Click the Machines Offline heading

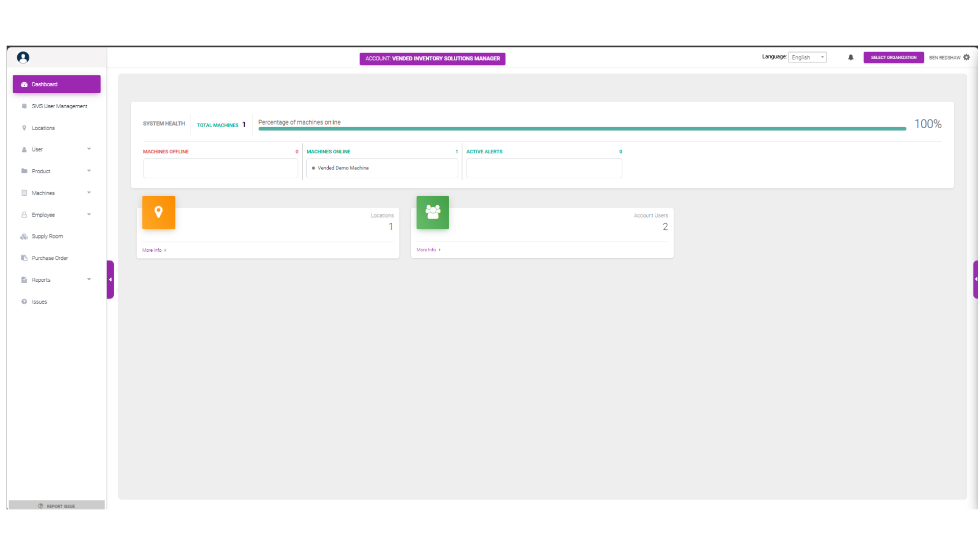pyautogui.click(x=166, y=152)
